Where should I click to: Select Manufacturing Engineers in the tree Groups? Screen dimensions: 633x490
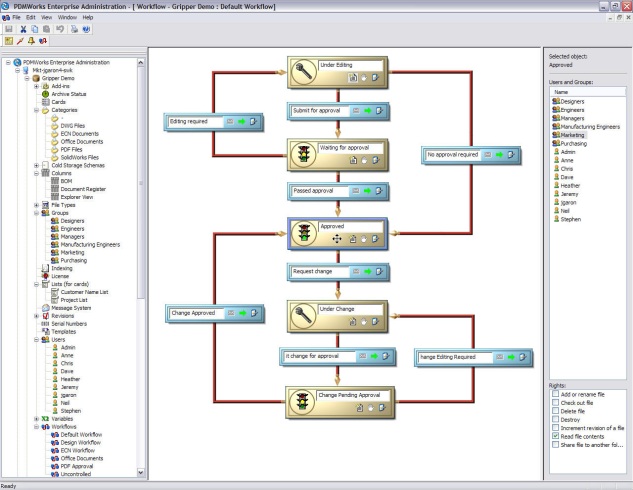[x=90, y=245]
